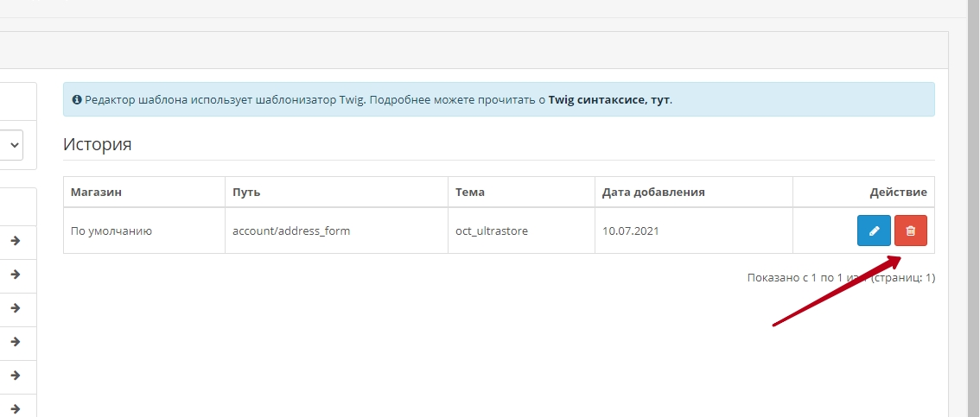
Task: Click the "Действие" column header
Action: click(x=898, y=192)
